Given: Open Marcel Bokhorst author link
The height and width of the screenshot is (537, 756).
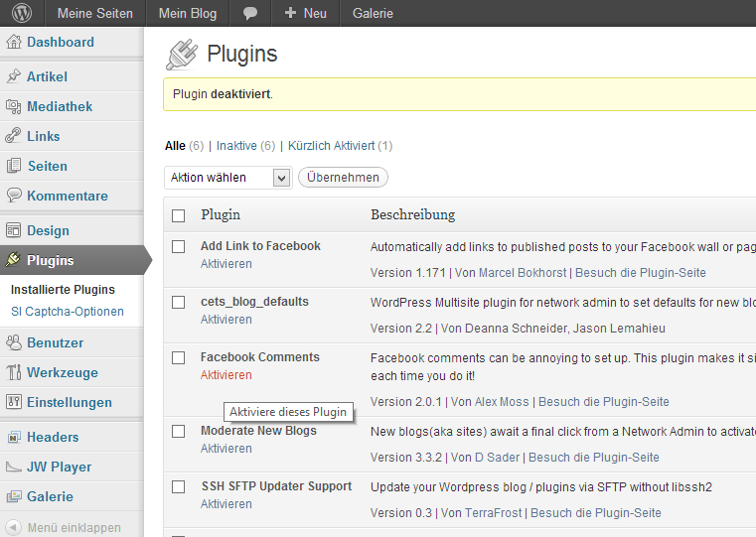Looking at the screenshot, I should (x=523, y=273).
